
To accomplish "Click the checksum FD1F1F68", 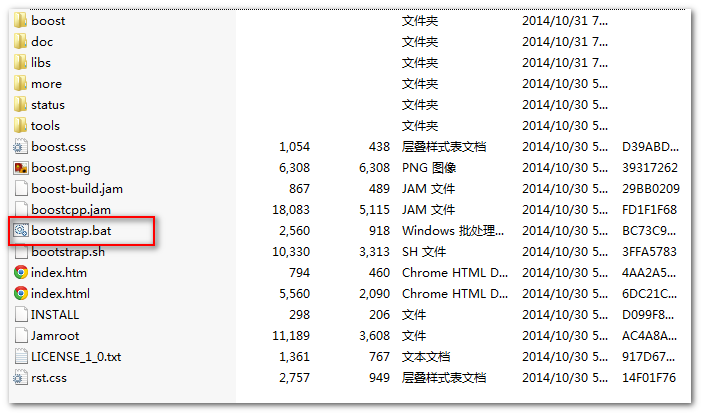I will coord(650,210).
